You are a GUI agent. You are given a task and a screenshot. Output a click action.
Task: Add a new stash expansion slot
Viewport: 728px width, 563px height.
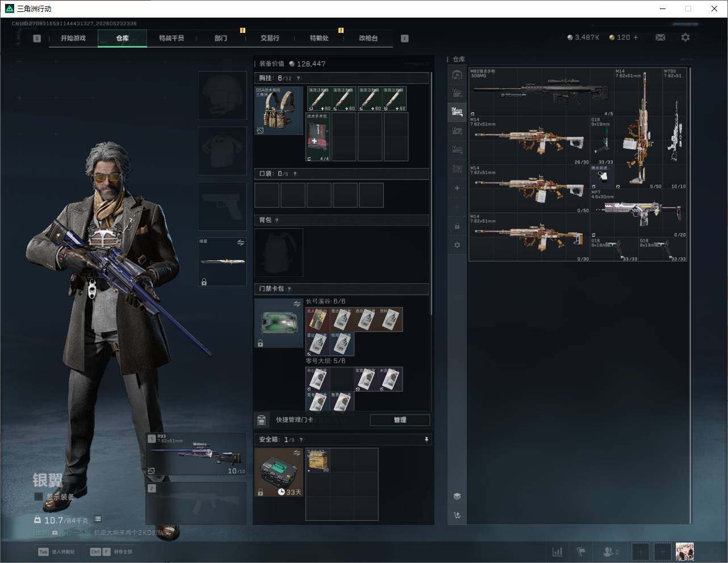[x=457, y=188]
